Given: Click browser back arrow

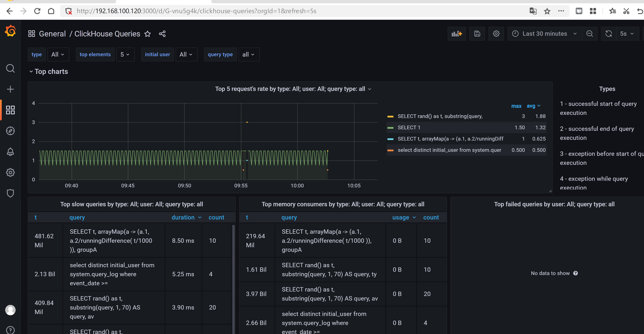Looking at the screenshot, I should (x=9, y=11).
